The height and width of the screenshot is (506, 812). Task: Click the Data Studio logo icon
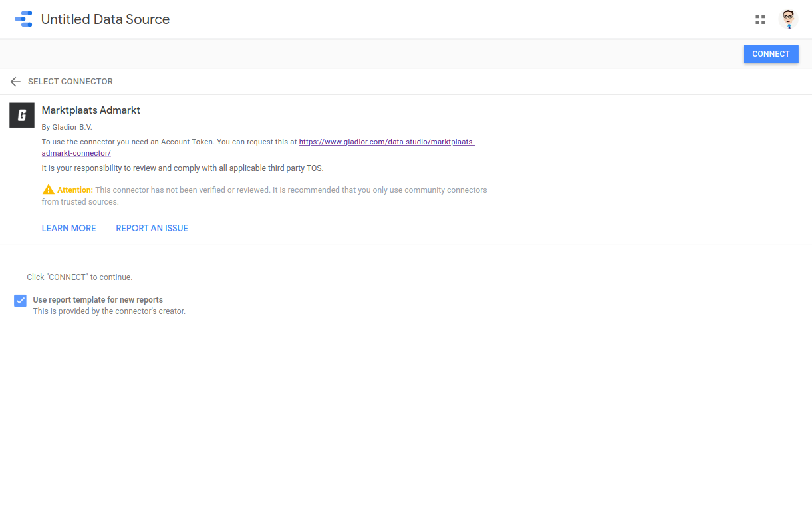click(x=23, y=19)
